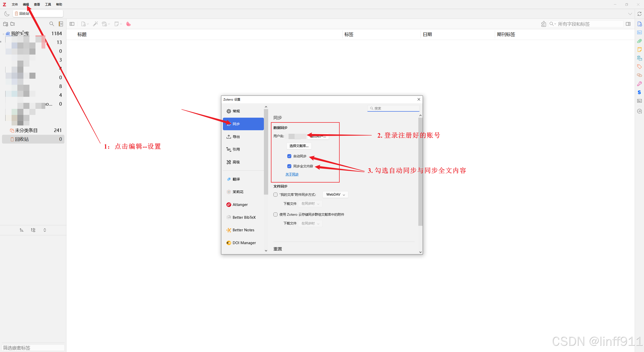644x352 pixels.
Task: Enable 我的文库 attachment sync checkbox
Action: click(x=275, y=195)
